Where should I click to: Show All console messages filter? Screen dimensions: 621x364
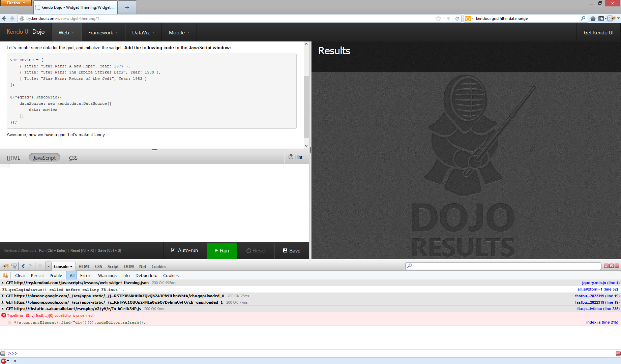pyautogui.click(x=72, y=275)
